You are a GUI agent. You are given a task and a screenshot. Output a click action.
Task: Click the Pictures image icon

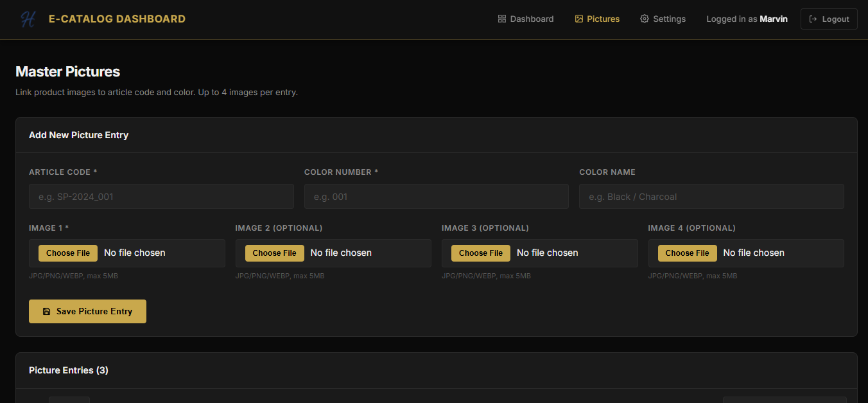579,19
